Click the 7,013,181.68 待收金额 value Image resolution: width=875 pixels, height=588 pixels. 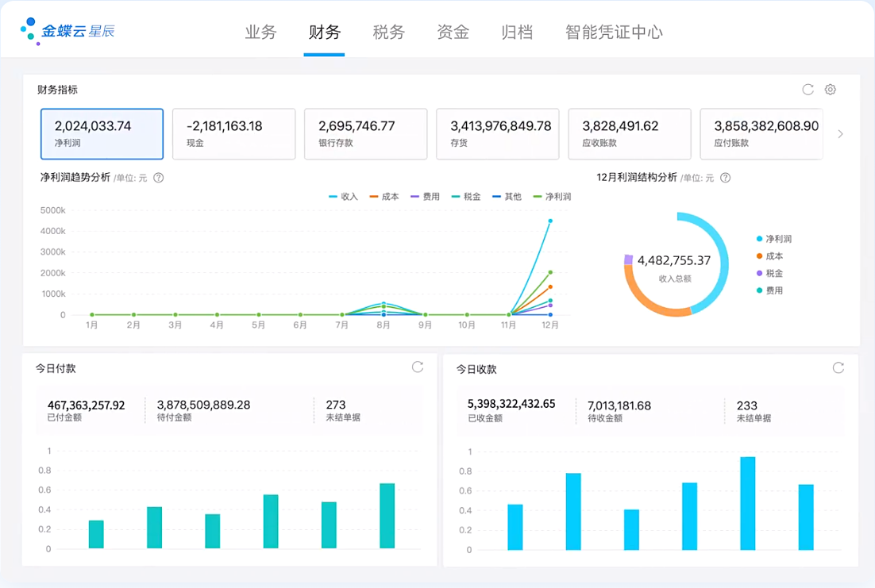619,406
